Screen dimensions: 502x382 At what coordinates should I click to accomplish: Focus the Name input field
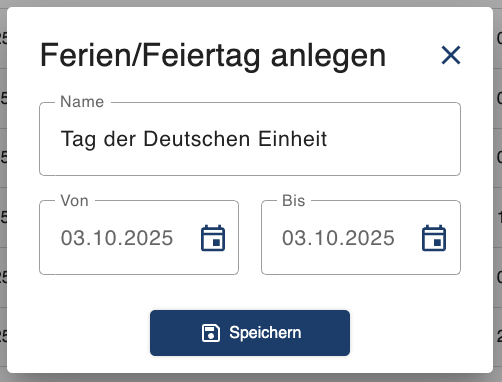pos(250,139)
